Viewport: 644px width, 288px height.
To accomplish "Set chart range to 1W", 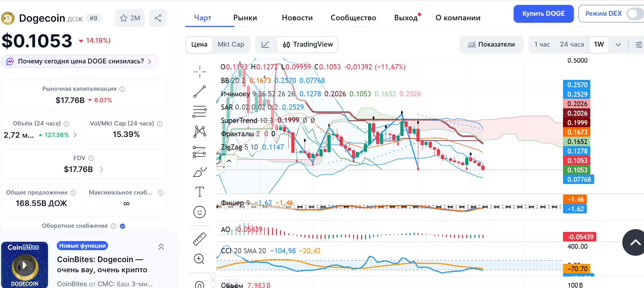I will pyautogui.click(x=599, y=44).
